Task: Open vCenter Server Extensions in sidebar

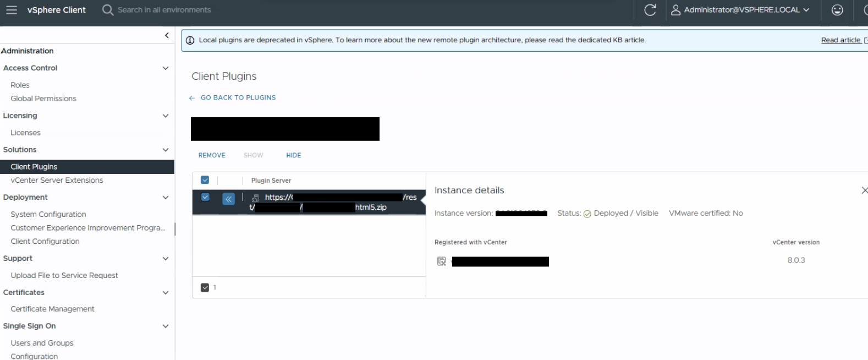Action: [x=57, y=180]
